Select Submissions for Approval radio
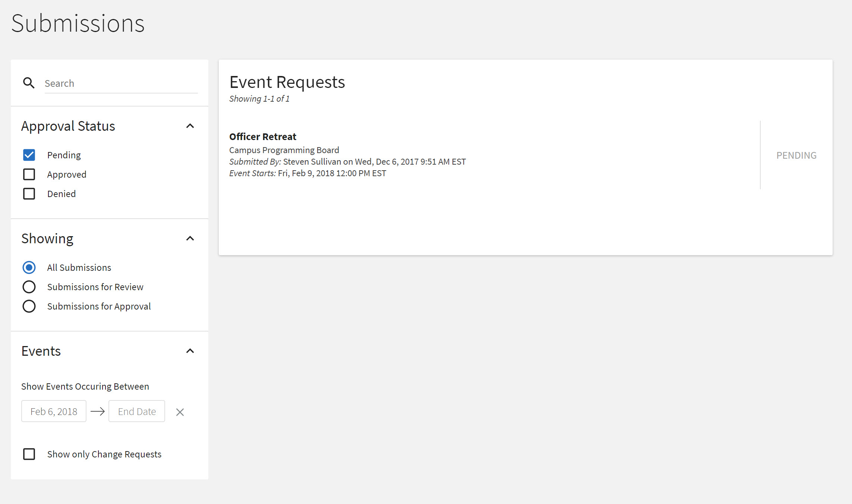This screenshot has width=852, height=504. (29, 306)
